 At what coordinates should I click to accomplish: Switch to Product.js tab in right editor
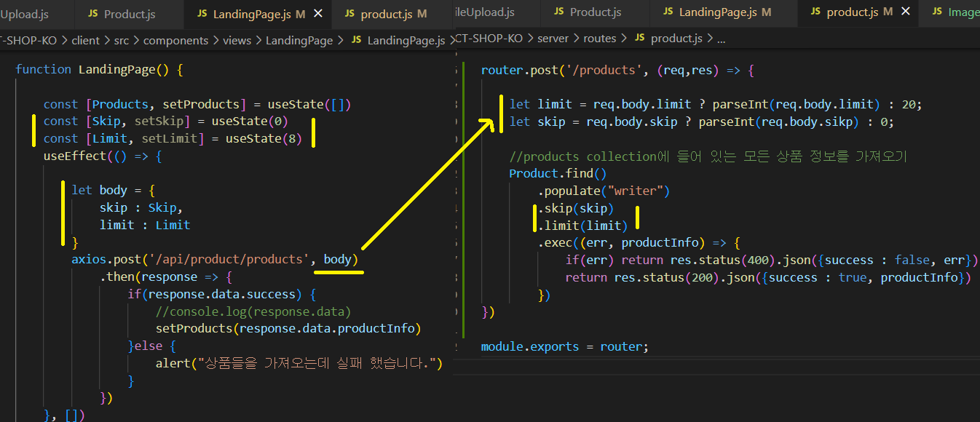point(587,12)
